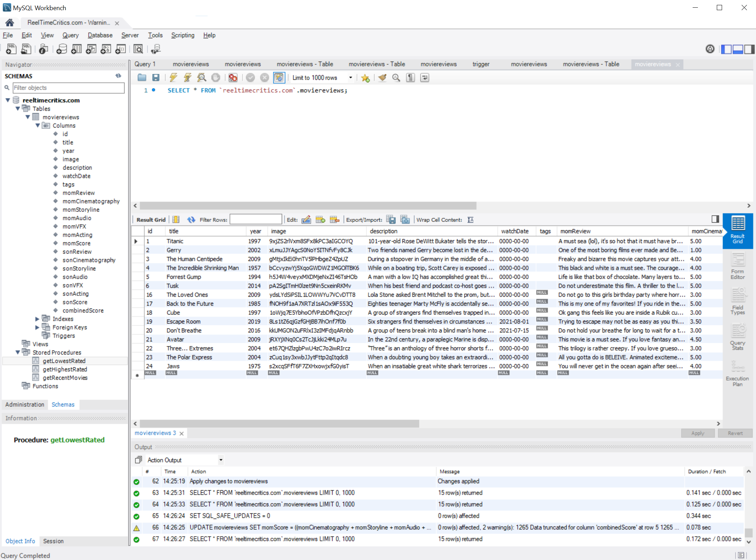This screenshot has height=560, width=756.
Task: Switch to the Administration tab
Action: [x=25, y=405]
